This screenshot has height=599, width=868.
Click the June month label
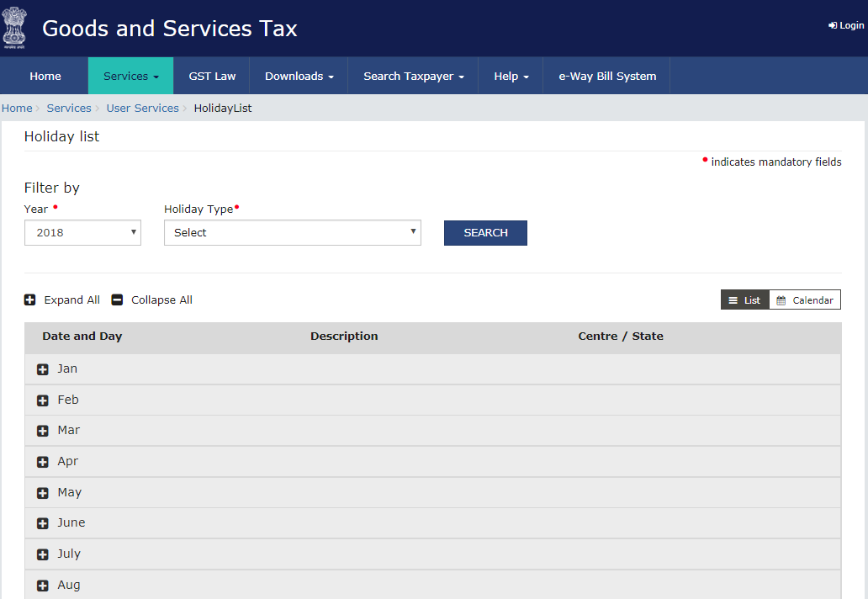[x=71, y=522]
